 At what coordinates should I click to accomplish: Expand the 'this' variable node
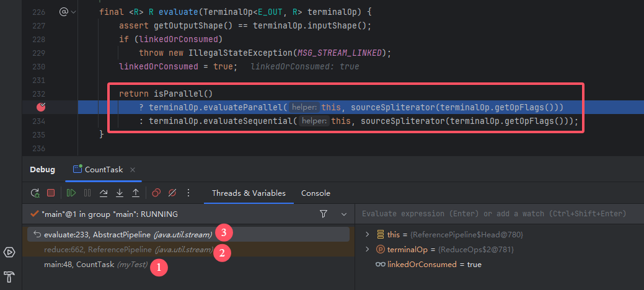click(x=367, y=234)
